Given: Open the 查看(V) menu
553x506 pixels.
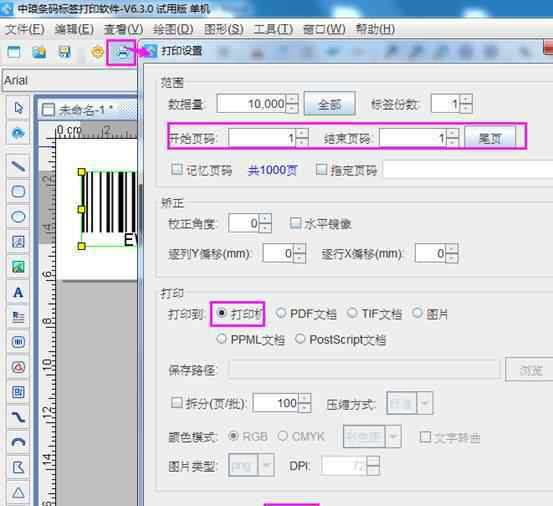Looking at the screenshot, I should (123, 30).
